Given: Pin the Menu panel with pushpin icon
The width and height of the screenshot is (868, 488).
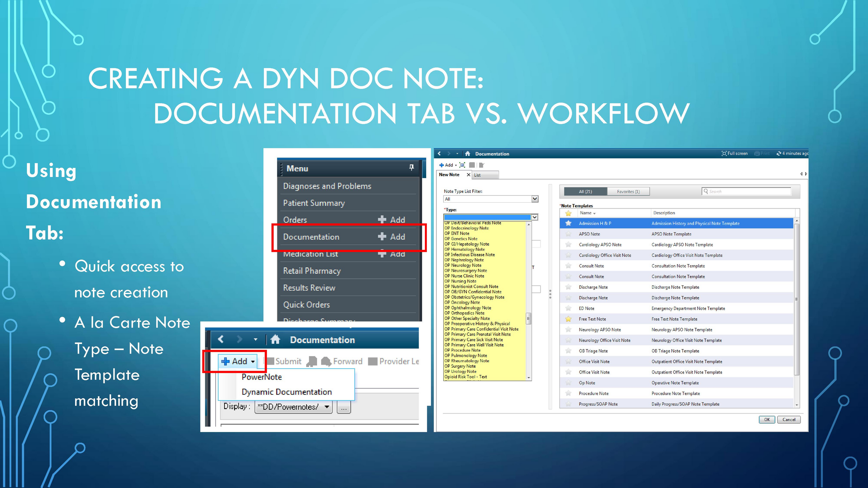Looking at the screenshot, I should pyautogui.click(x=411, y=167).
